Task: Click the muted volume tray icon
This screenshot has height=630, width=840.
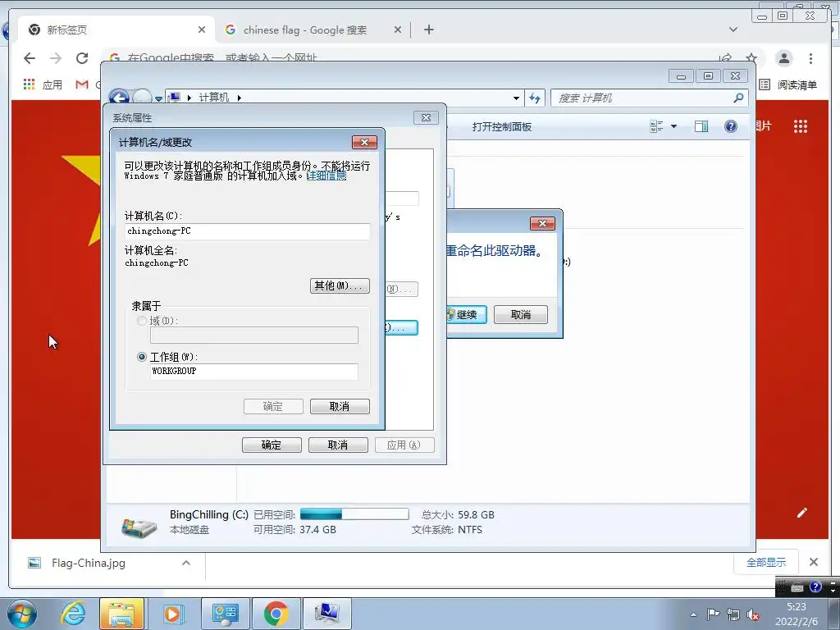Action: click(753, 615)
